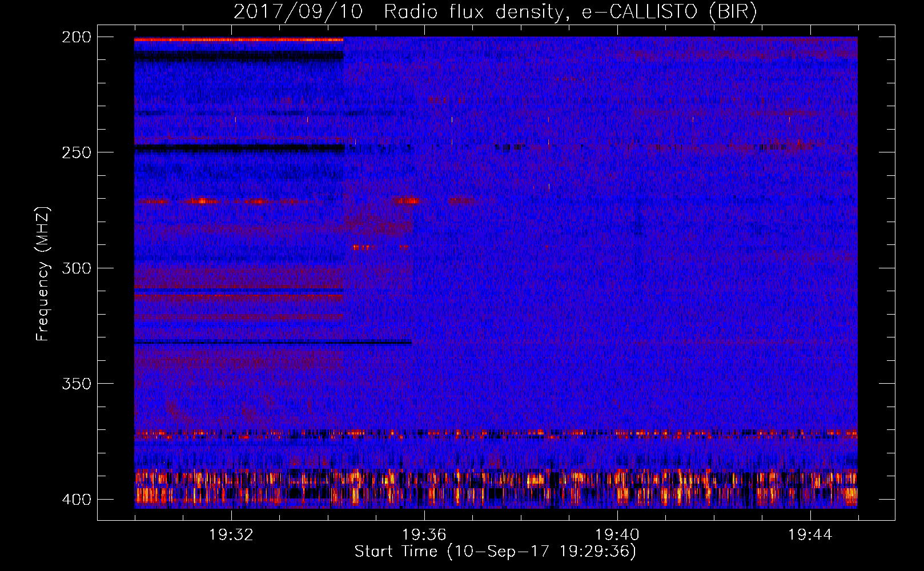Click the 19:32 time tick label
This screenshot has height=571, width=924.
tap(231, 535)
